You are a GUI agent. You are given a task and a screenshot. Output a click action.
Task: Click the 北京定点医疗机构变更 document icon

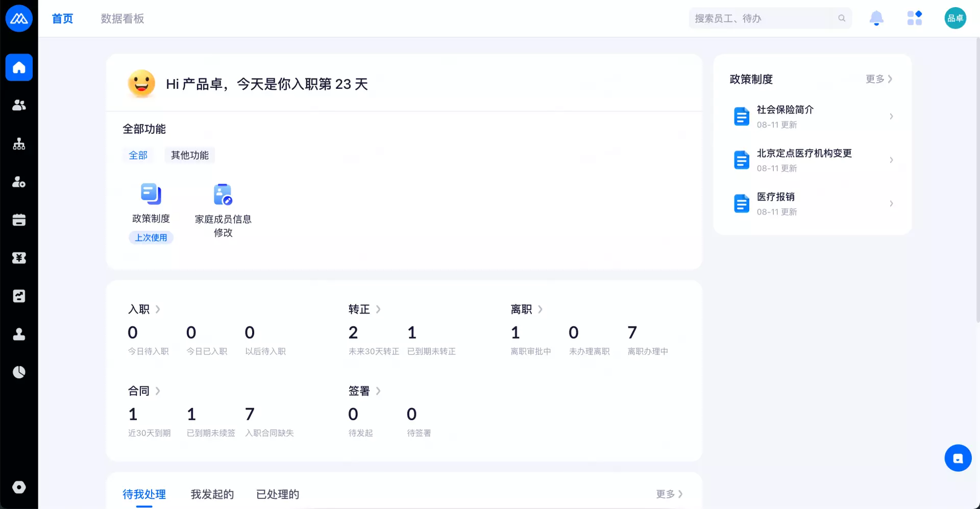741,160
